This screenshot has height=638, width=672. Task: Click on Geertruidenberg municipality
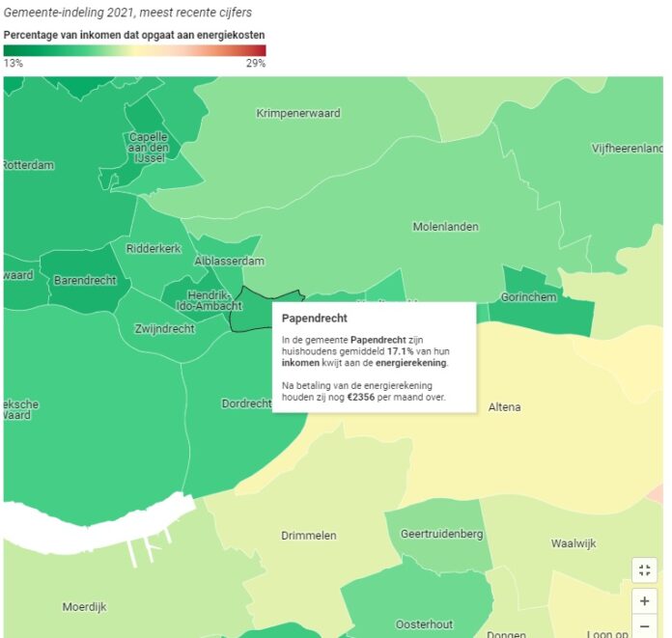point(440,534)
